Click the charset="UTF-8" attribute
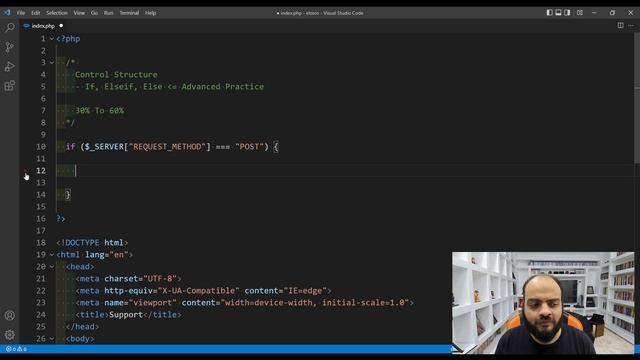The height and width of the screenshot is (360, 640). tap(140, 279)
